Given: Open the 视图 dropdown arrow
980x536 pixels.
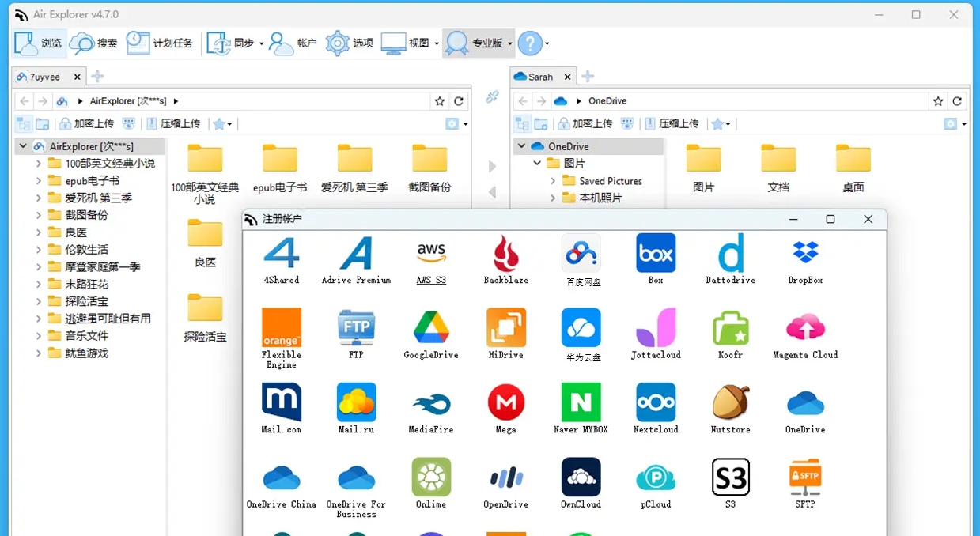Looking at the screenshot, I should (437, 43).
